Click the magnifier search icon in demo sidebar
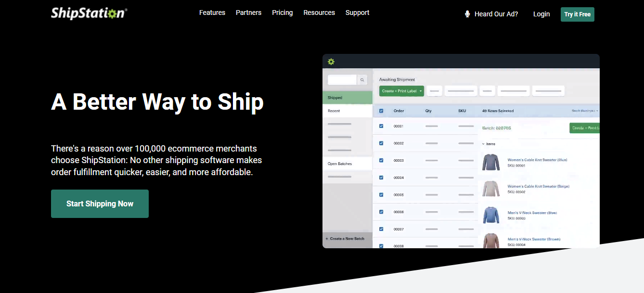 tap(362, 80)
